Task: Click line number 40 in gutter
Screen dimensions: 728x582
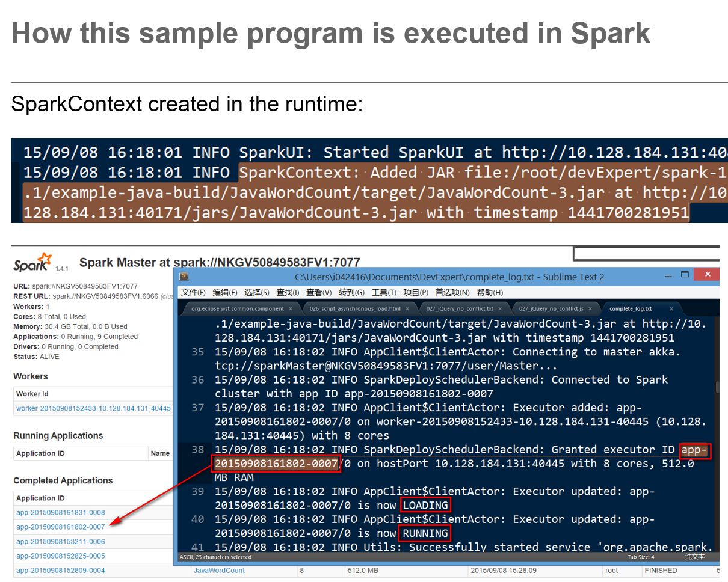Action: (198, 519)
